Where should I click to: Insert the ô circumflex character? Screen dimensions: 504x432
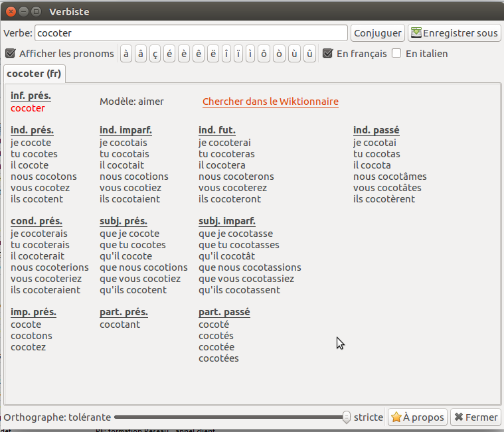[264, 54]
